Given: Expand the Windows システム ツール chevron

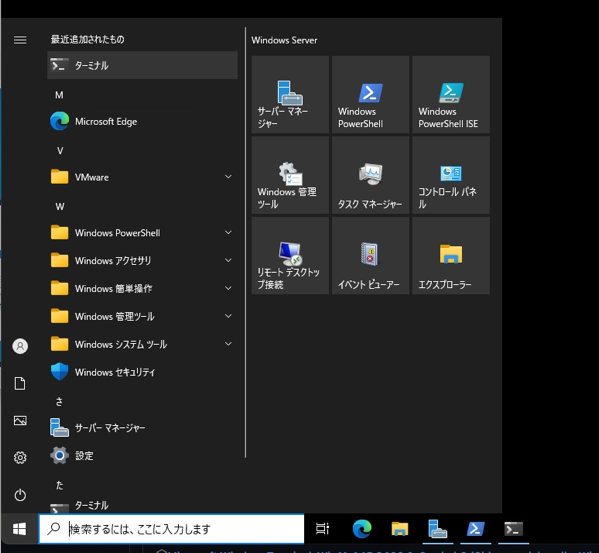Looking at the screenshot, I should coord(228,344).
